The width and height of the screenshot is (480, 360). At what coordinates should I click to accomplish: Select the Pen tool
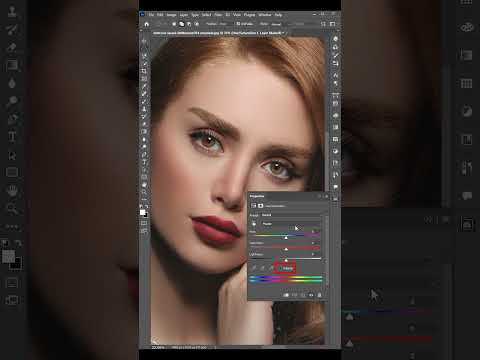[144, 154]
